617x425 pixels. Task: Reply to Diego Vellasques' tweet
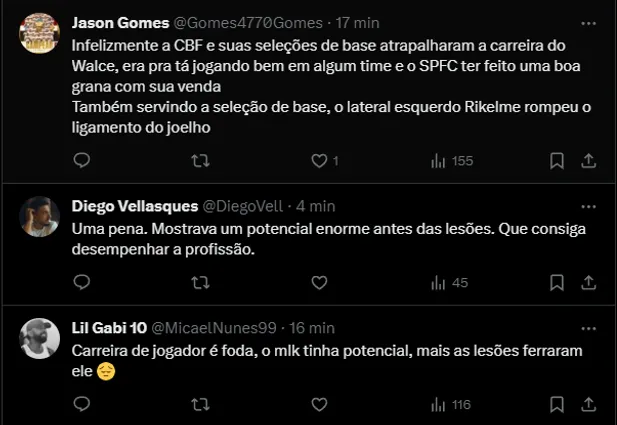click(82, 283)
